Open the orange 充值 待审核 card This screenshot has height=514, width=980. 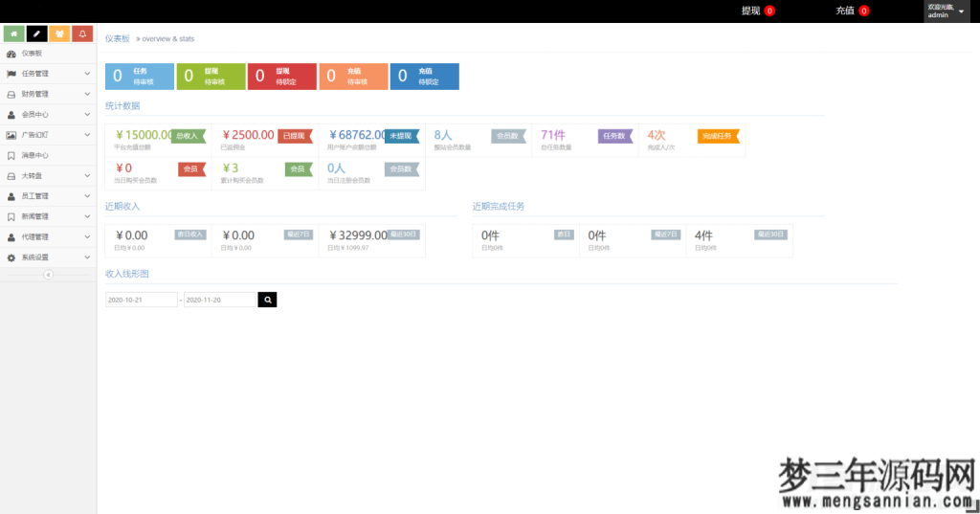[353, 77]
